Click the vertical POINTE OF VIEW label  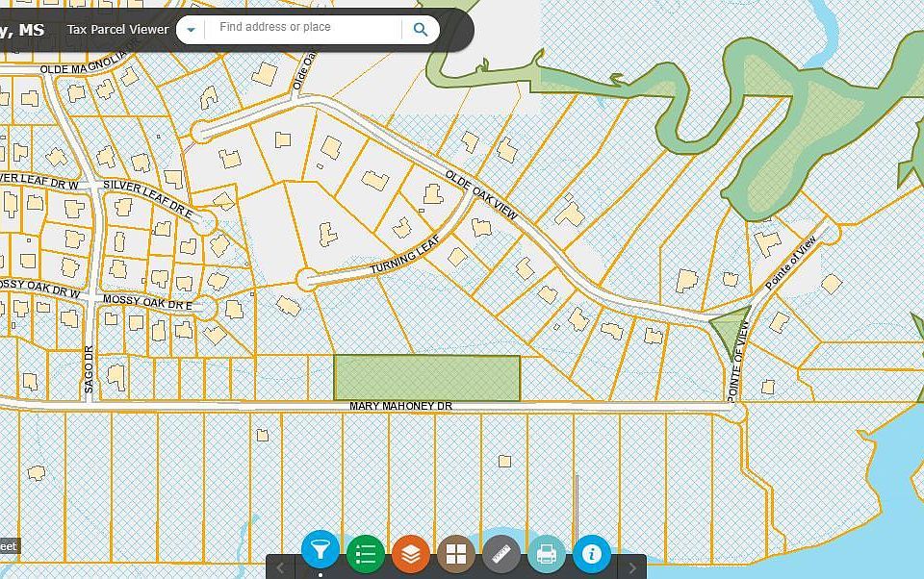pyautogui.click(x=737, y=362)
